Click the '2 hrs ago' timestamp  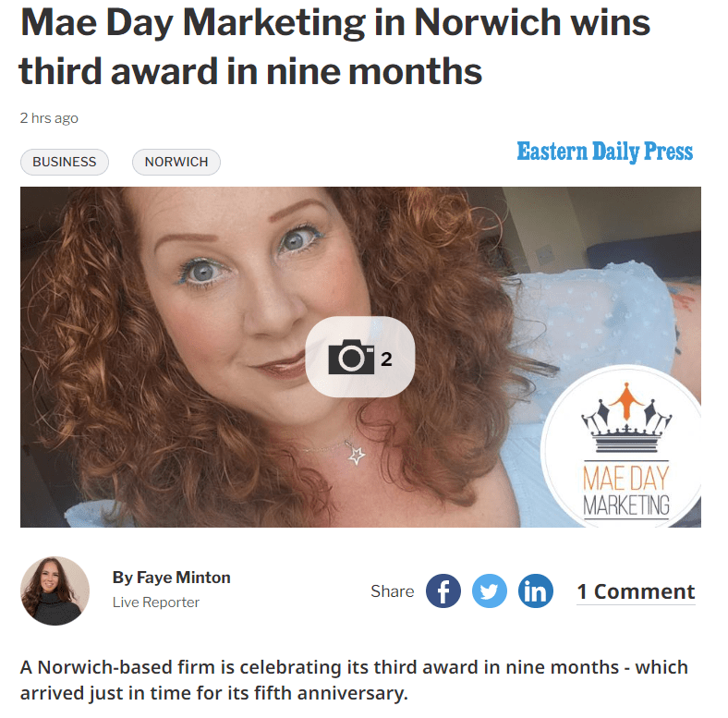click(49, 118)
